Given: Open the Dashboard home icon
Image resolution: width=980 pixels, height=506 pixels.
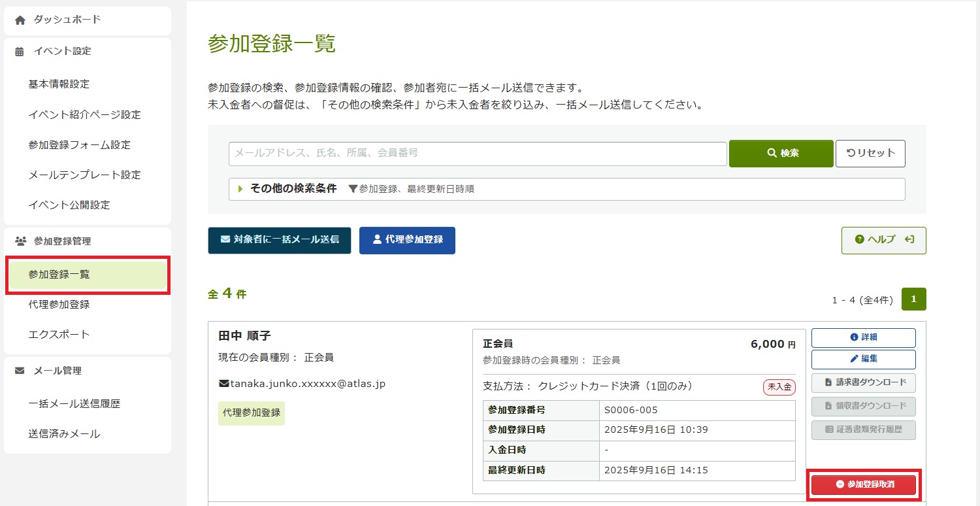Looking at the screenshot, I should click(20, 20).
